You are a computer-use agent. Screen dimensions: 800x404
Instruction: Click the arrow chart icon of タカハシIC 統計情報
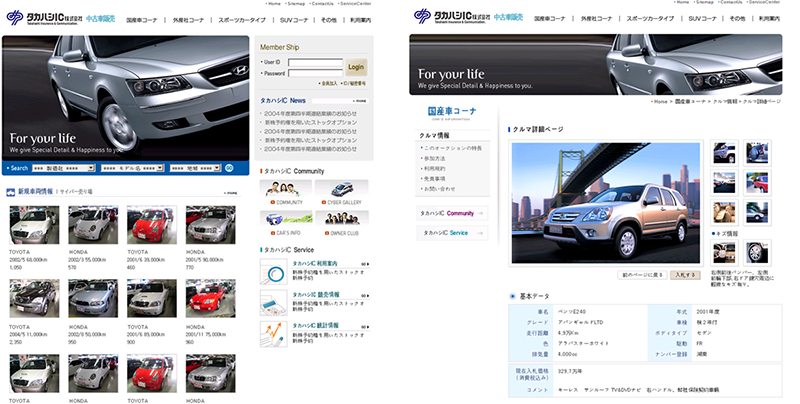[273, 334]
